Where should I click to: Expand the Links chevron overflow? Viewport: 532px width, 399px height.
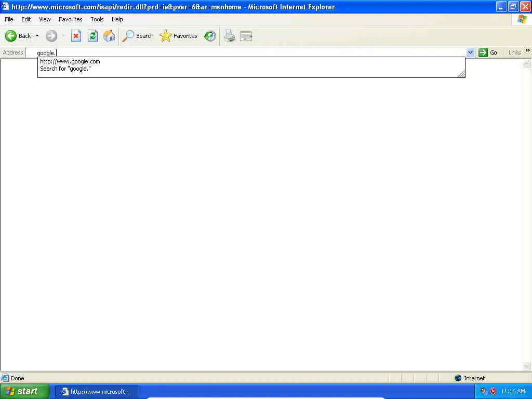click(x=528, y=50)
